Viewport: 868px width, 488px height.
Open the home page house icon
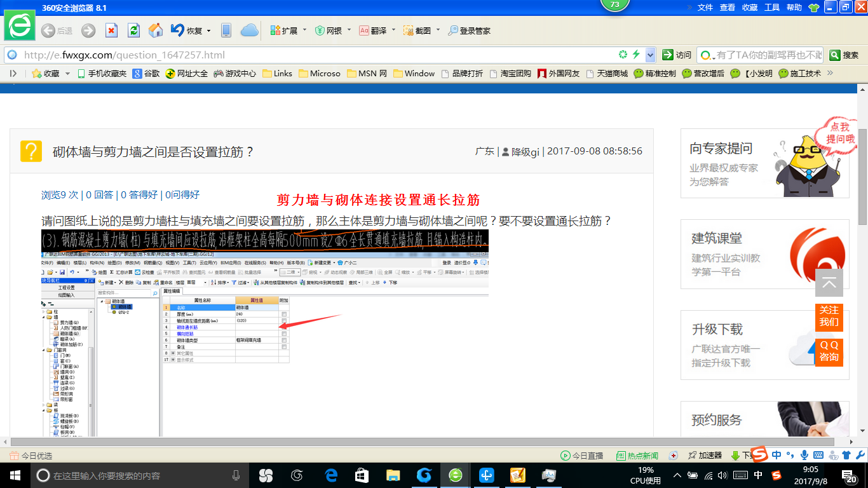[x=156, y=30]
